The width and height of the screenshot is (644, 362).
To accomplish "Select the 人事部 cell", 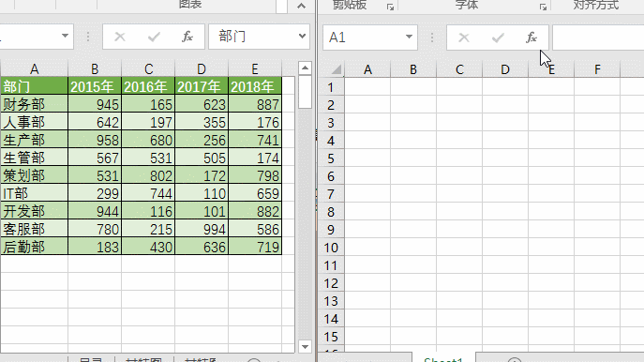I will pos(34,122).
